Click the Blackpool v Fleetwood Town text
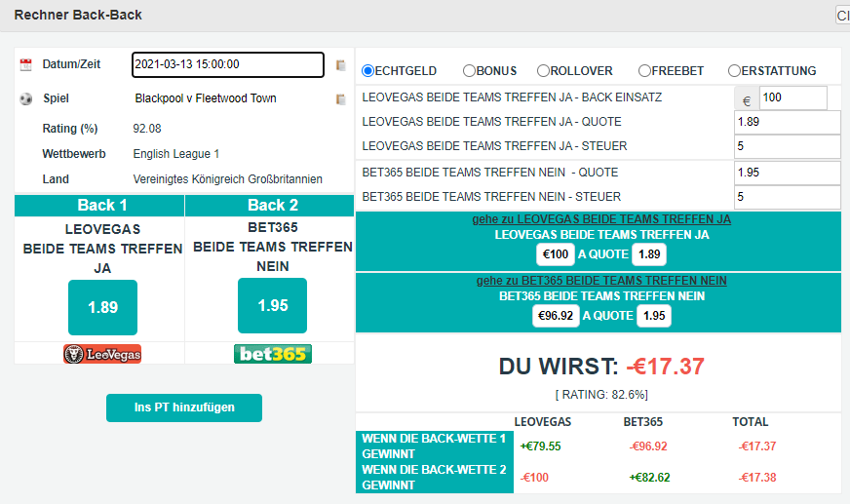The image size is (850, 504). point(206,98)
